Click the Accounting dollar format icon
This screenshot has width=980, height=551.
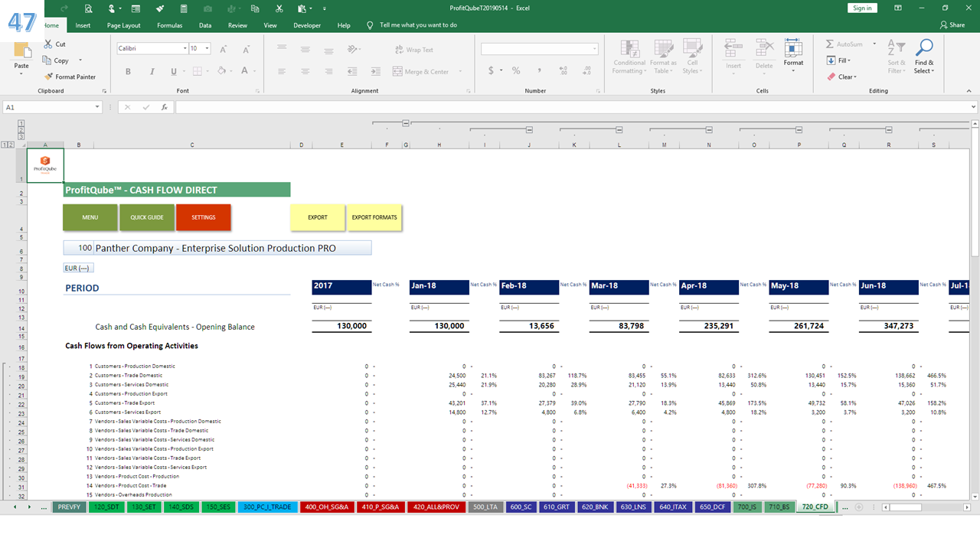coord(491,70)
